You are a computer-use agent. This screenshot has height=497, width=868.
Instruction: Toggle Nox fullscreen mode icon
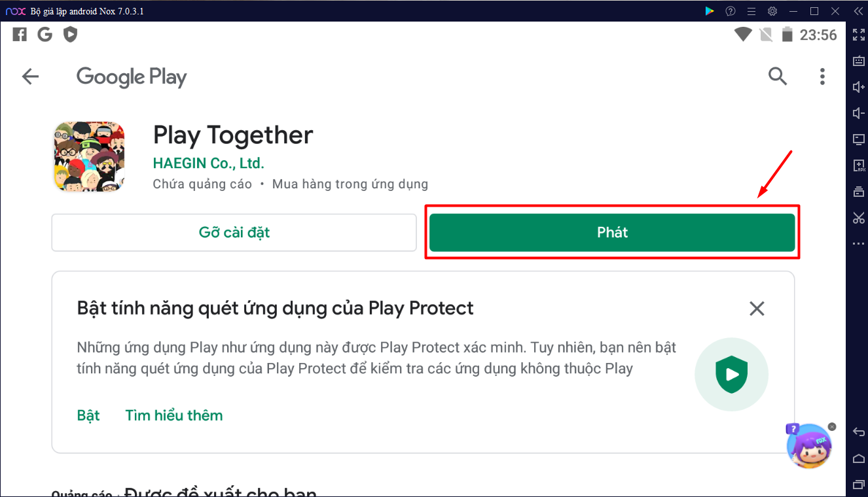pyautogui.click(x=859, y=34)
